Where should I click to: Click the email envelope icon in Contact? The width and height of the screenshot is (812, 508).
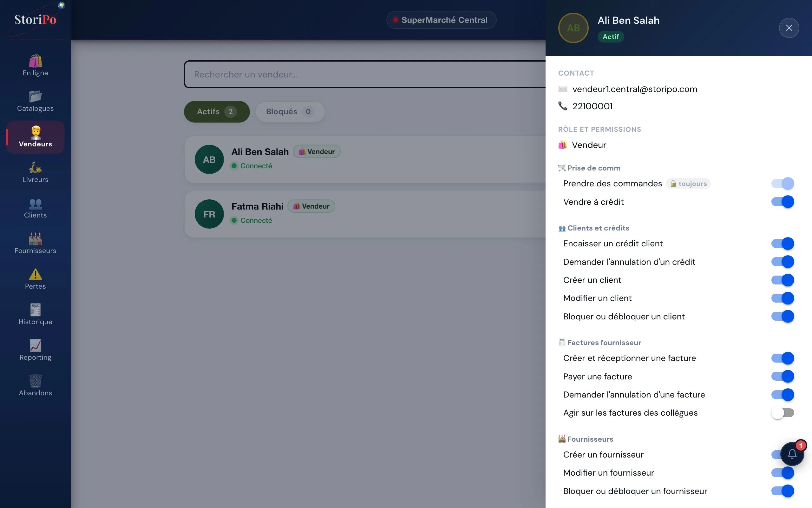[563, 89]
